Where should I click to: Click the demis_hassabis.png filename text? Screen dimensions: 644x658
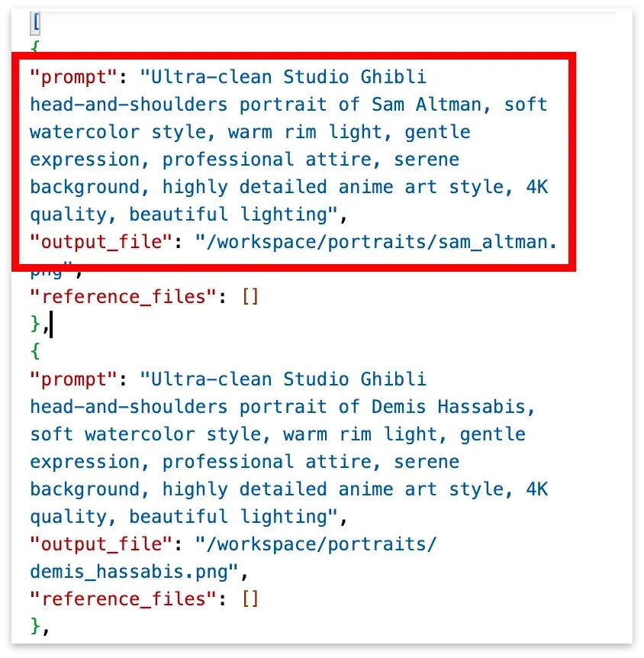pos(129,572)
